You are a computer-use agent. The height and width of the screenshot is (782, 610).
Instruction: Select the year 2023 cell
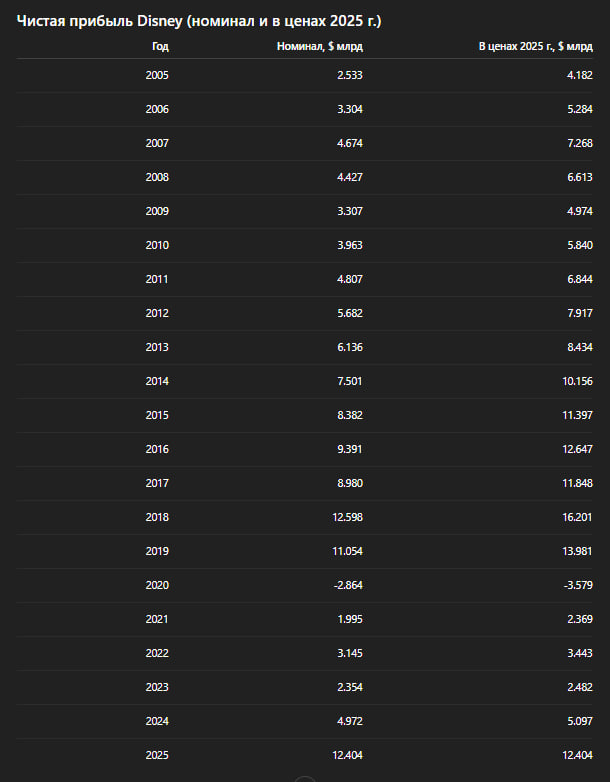coord(157,687)
